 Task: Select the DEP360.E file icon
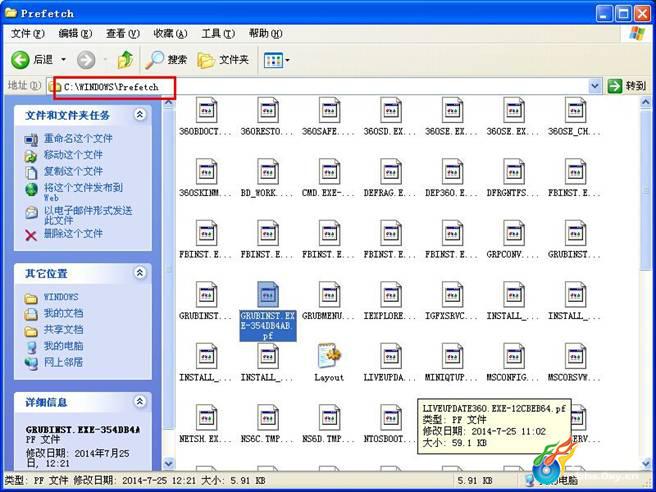(x=452, y=172)
